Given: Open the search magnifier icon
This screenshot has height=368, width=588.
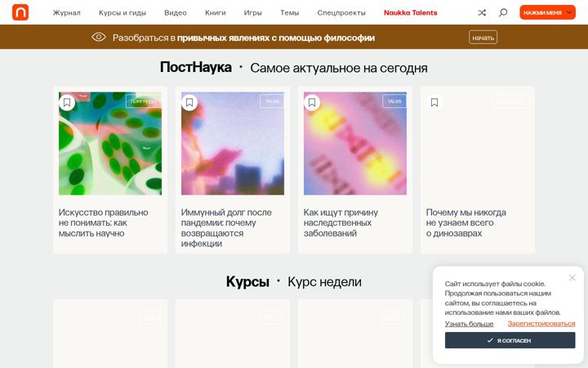Looking at the screenshot, I should pyautogui.click(x=503, y=12).
